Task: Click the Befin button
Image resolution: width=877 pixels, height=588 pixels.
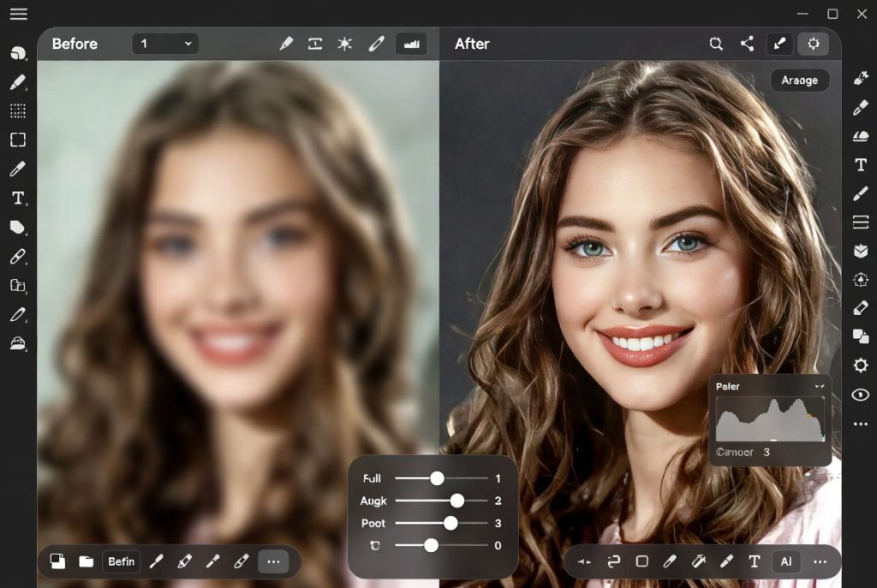Action: [121, 561]
